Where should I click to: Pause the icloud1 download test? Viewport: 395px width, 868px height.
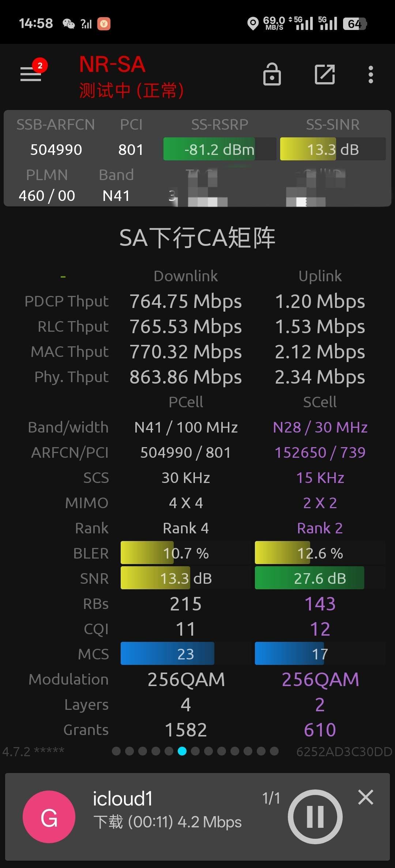pyautogui.click(x=315, y=817)
